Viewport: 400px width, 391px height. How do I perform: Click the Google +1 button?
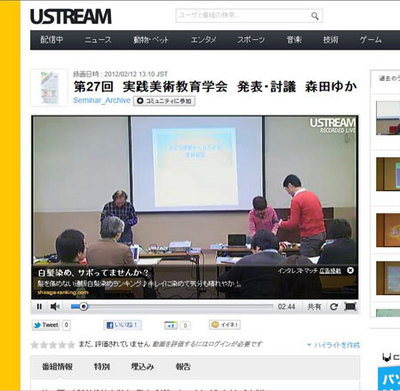[x=171, y=325]
